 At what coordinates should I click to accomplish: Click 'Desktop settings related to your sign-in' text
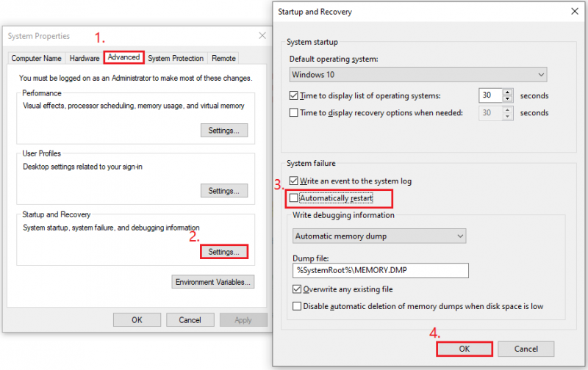click(82, 167)
